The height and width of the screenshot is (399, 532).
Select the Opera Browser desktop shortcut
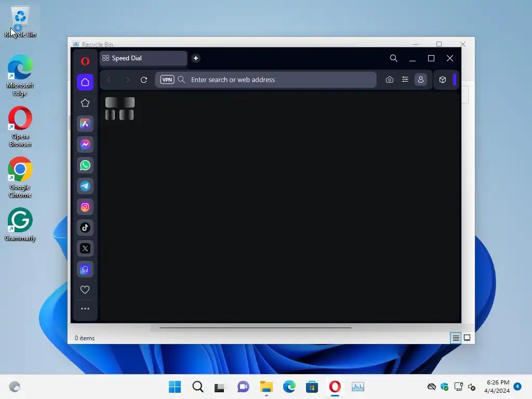tap(20, 127)
